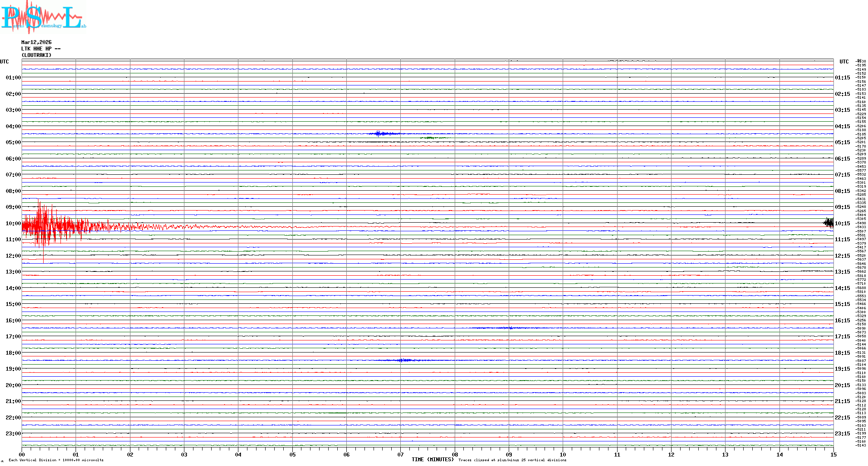This screenshot has height=466, width=868.
Task: Click the 18:15 time label at right
Action: 842,353
